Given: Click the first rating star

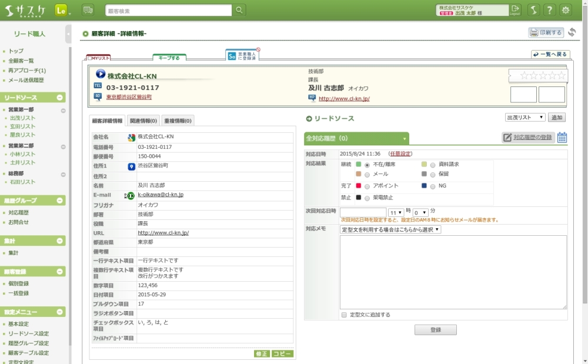Looking at the screenshot, I should pyautogui.click(x=524, y=75).
